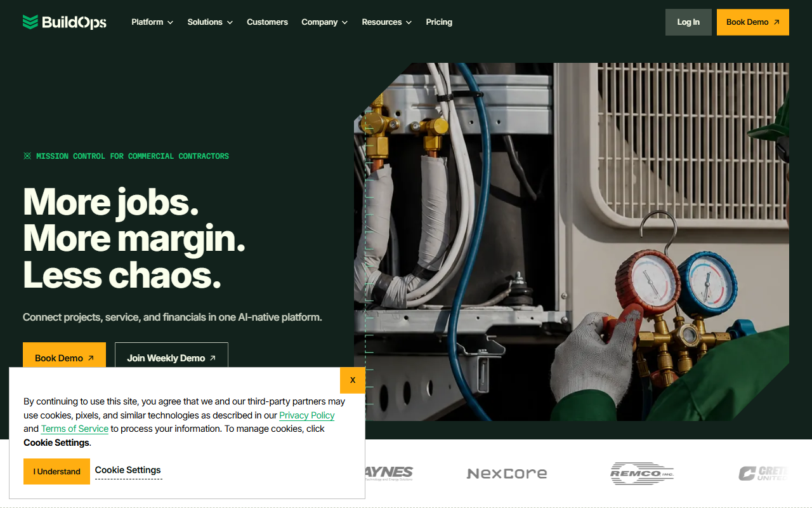Open the dashed-underlined Cookie Settings link
Image resolution: width=812 pixels, height=508 pixels.
(x=129, y=471)
